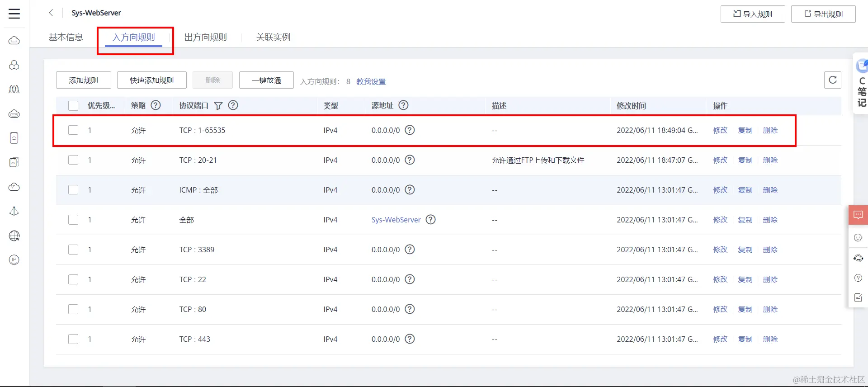Check the TCP : 443 rule checkbox
Image resolution: width=868 pixels, height=387 pixels.
73,339
